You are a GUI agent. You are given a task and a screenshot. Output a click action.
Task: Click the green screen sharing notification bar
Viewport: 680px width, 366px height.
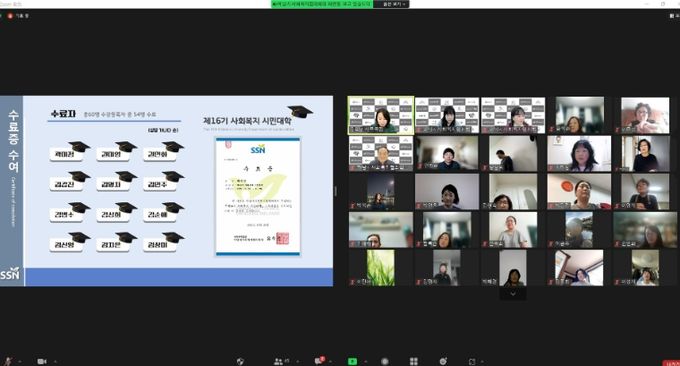click(x=322, y=4)
